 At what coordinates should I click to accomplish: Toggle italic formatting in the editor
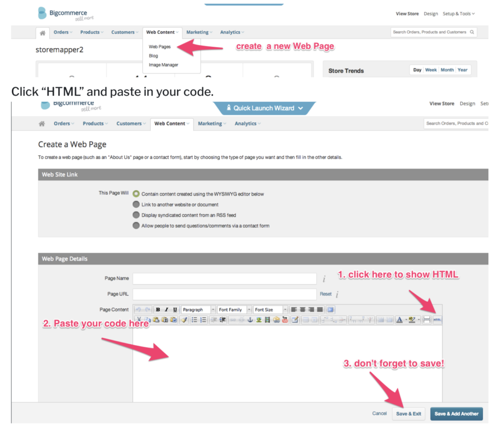(166, 309)
